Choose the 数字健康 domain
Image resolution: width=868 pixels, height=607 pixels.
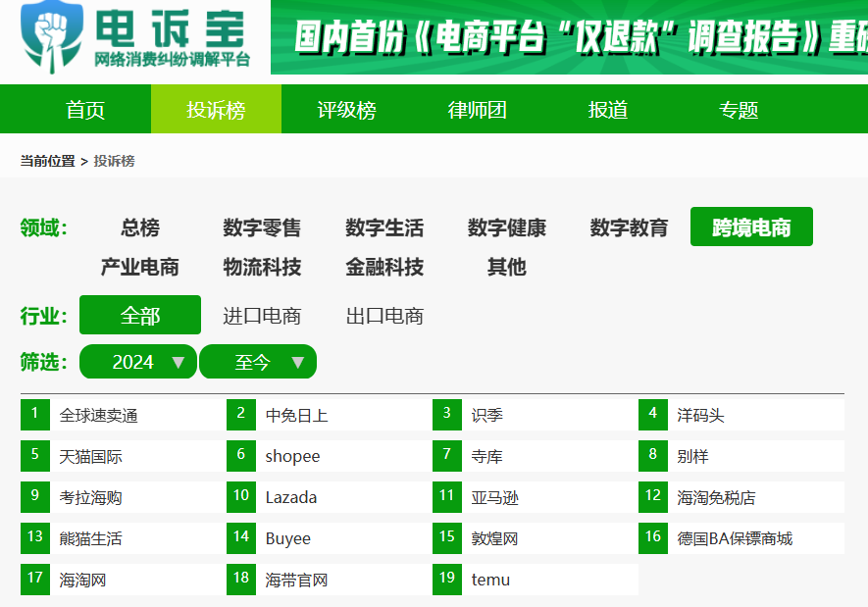pos(506,228)
